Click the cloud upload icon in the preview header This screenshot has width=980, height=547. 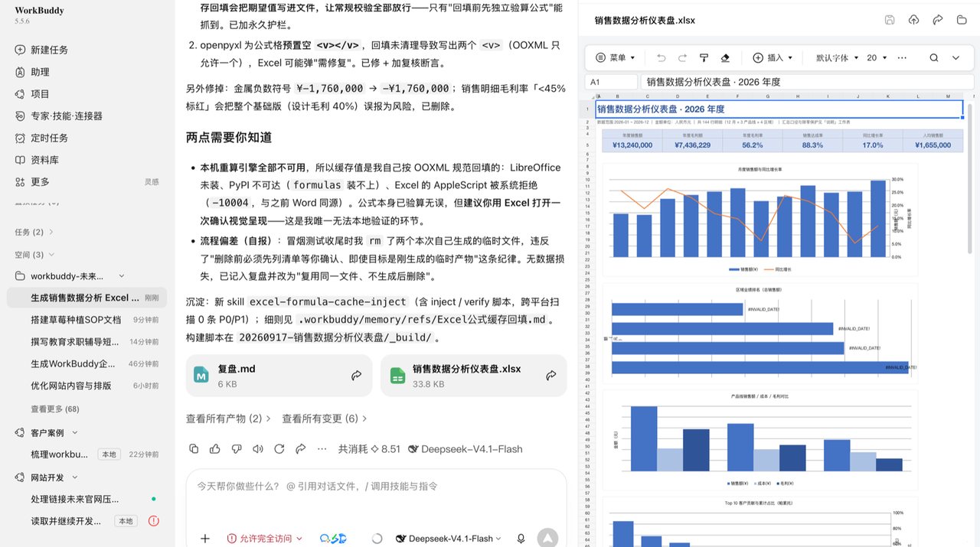[x=913, y=20]
